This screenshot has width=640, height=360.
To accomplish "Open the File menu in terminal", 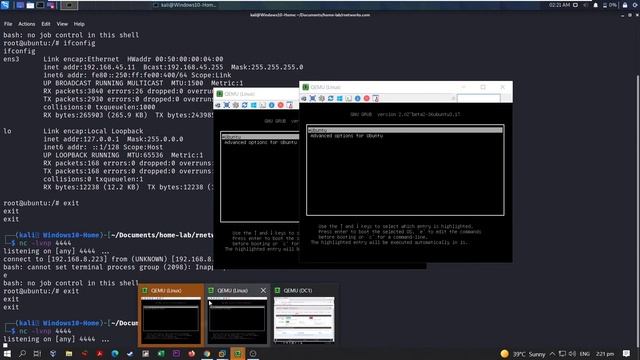I will tap(8, 24).
